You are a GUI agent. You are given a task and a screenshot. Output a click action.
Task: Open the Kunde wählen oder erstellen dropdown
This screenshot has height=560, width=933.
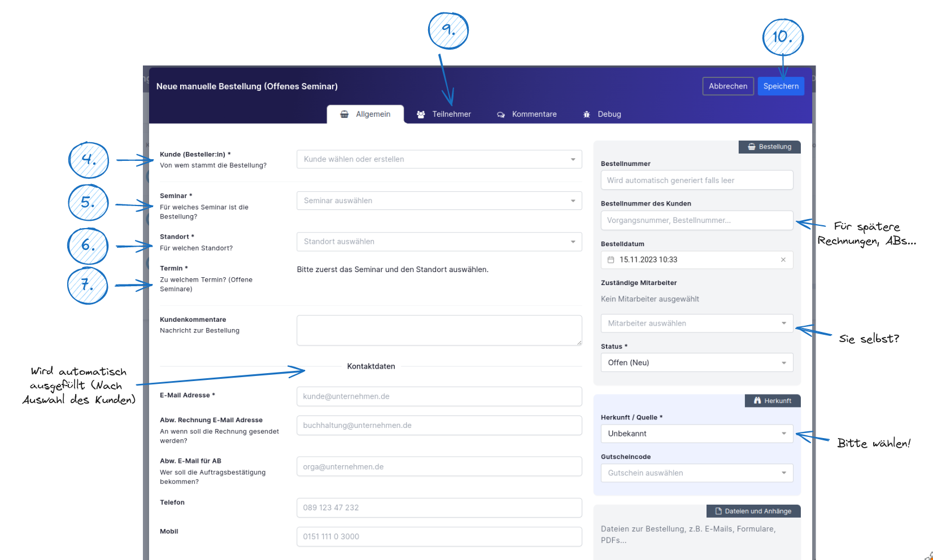439,159
